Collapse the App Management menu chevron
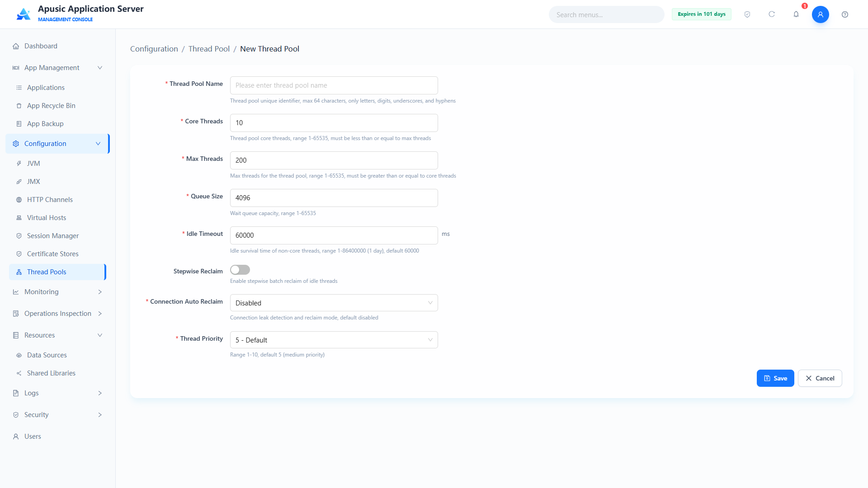This screenshot has height=488, width=868. pos(100,68)
